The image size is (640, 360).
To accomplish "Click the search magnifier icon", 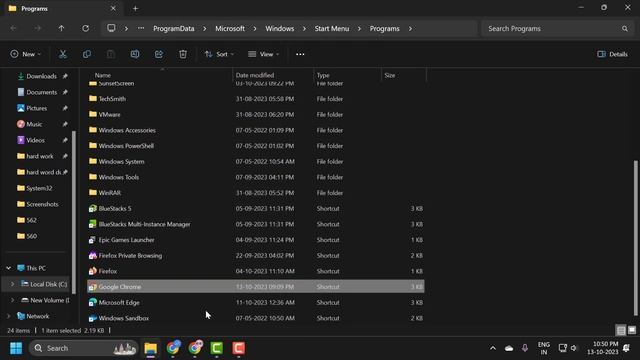I will tap(624, 29).
